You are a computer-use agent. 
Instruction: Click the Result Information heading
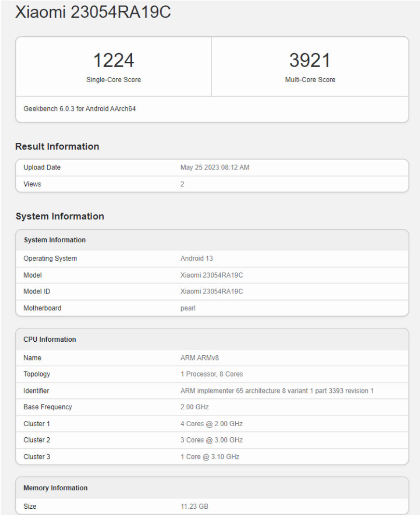point(57,146)
